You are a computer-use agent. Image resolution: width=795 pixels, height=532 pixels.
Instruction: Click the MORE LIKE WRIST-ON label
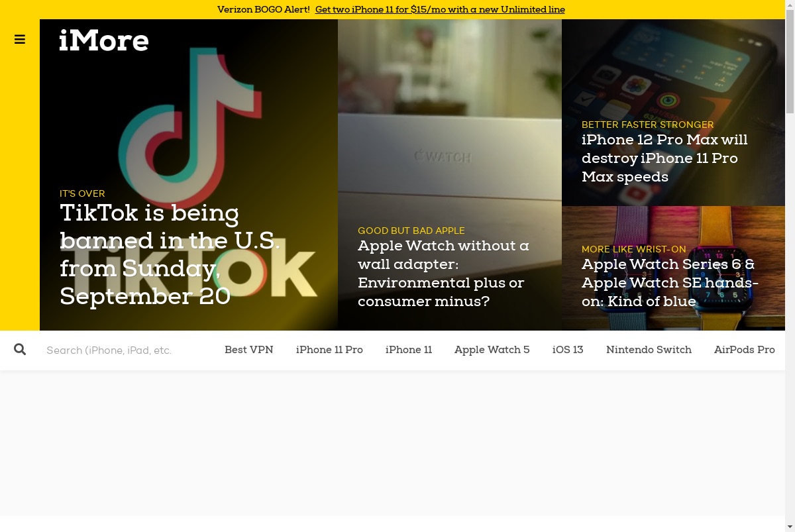tap(634, 249)
